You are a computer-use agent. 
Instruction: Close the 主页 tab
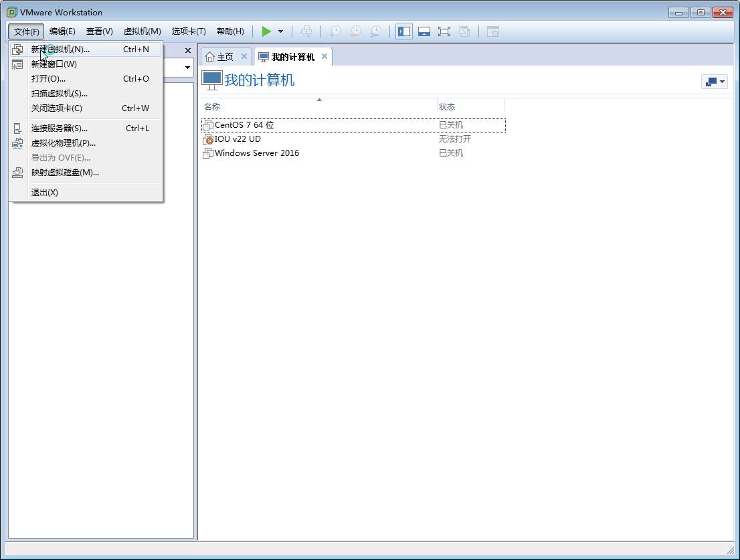244,56
